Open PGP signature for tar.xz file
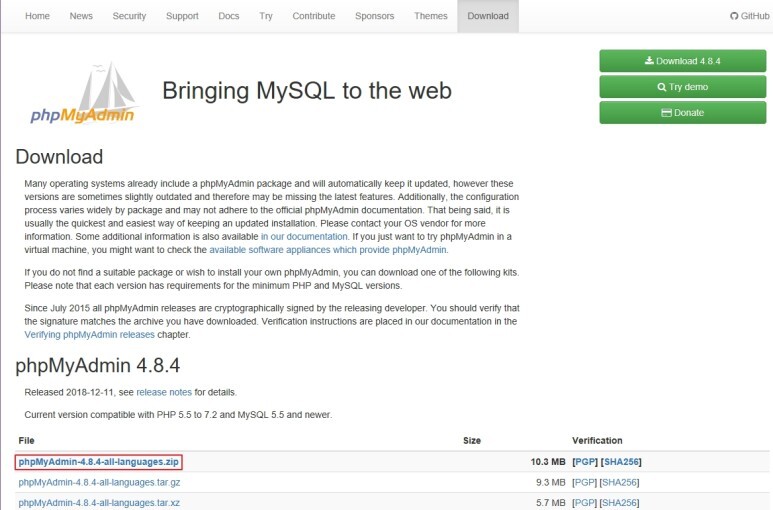This screenshot has width=773, height=510. 585,503
